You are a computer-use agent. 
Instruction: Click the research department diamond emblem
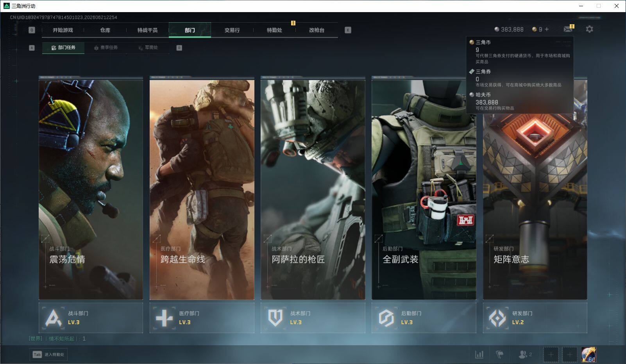(x=497, y=318)
